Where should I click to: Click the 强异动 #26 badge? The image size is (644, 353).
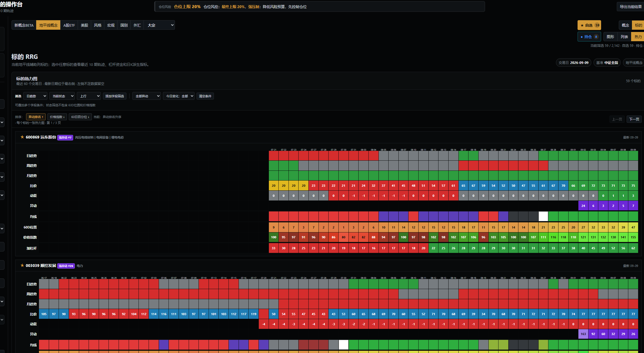66,266
